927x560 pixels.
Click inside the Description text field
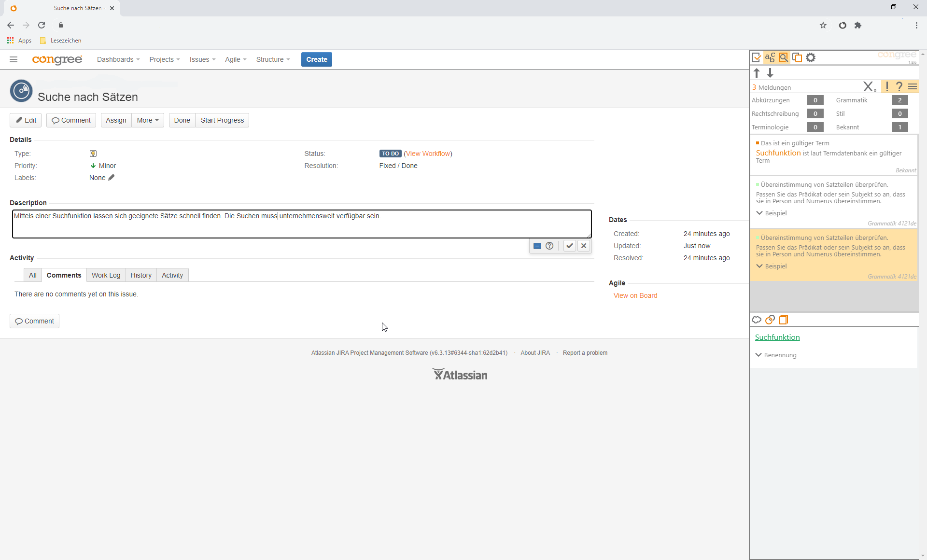coord(301,224)
